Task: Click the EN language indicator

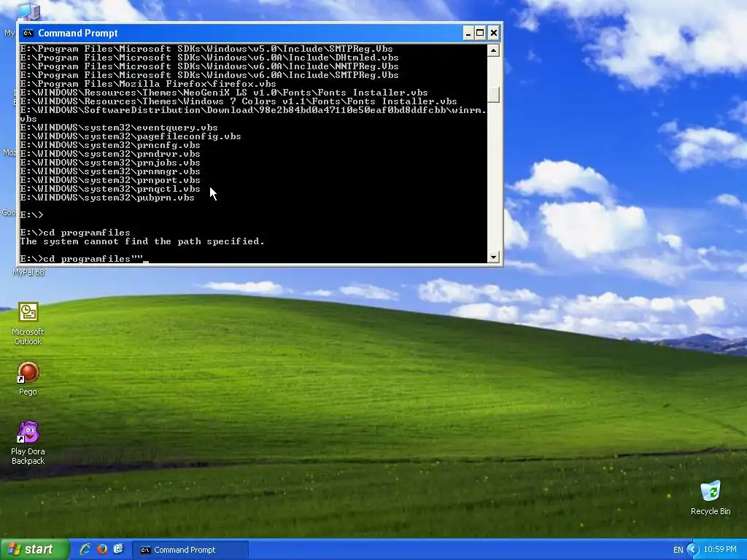Action: pyautogui.click(x=678, y=550)
